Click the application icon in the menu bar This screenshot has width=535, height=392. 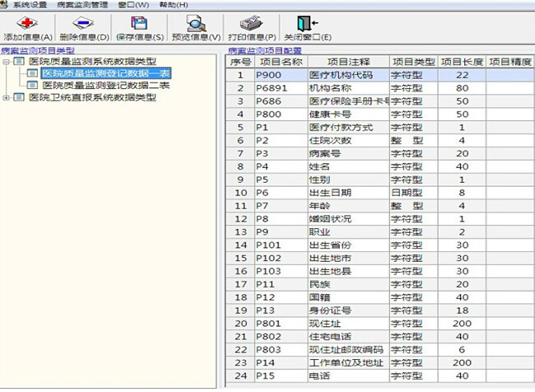coord(4,5)
